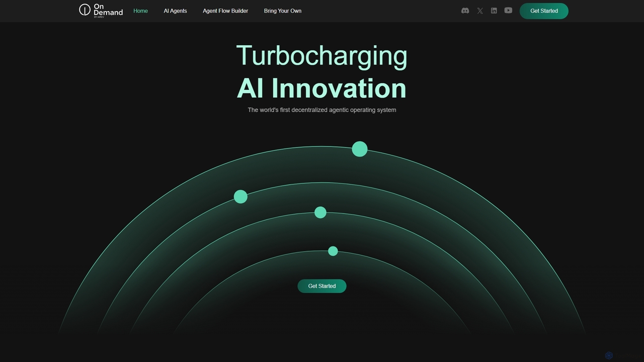Go to the Home nav item

[140, 11]
